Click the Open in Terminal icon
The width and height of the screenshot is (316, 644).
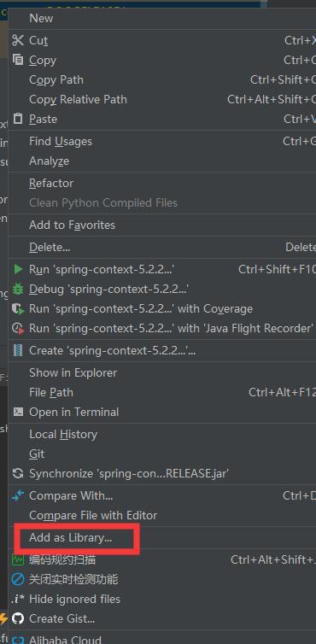[18, 412]
